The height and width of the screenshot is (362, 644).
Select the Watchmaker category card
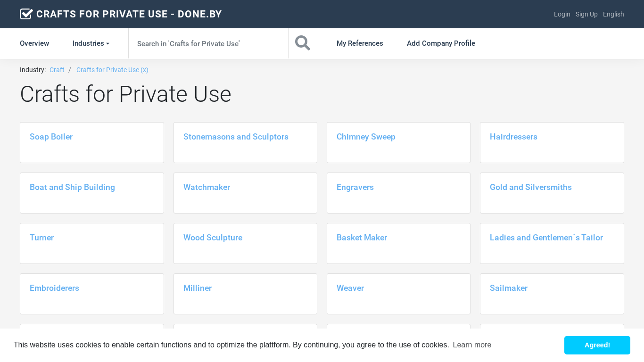coord(206,187)
